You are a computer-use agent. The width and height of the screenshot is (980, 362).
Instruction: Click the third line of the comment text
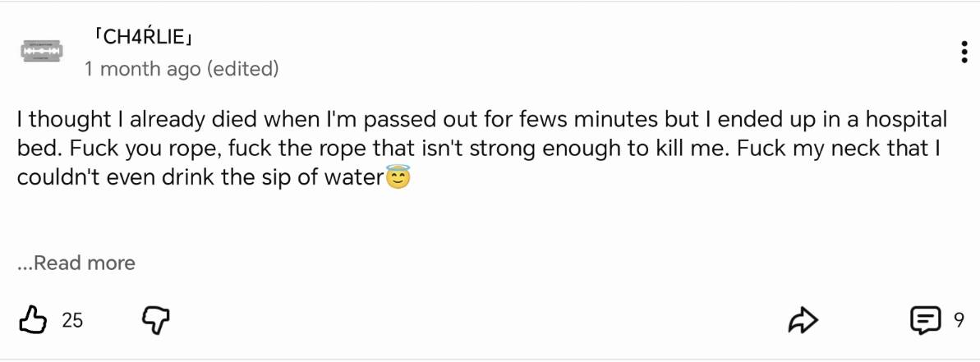pos(201,177)
